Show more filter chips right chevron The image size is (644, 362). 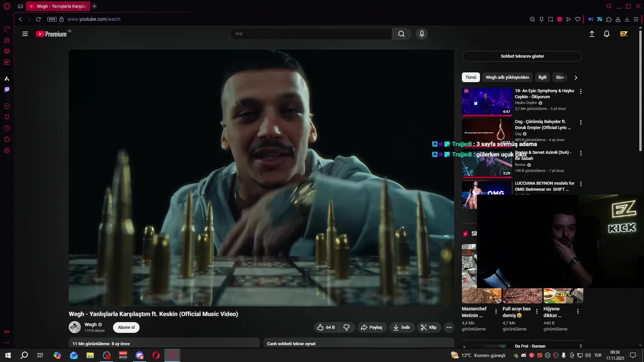(576, 77)
